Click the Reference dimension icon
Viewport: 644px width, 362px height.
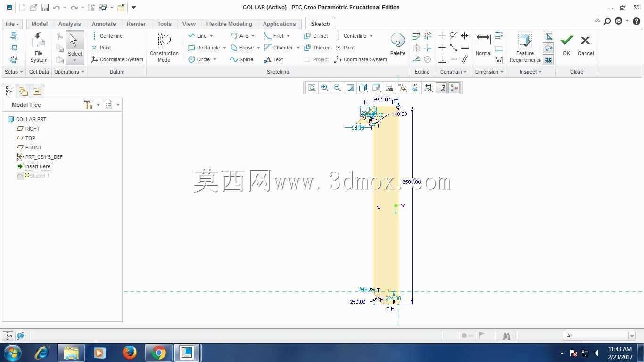[498, 59]
